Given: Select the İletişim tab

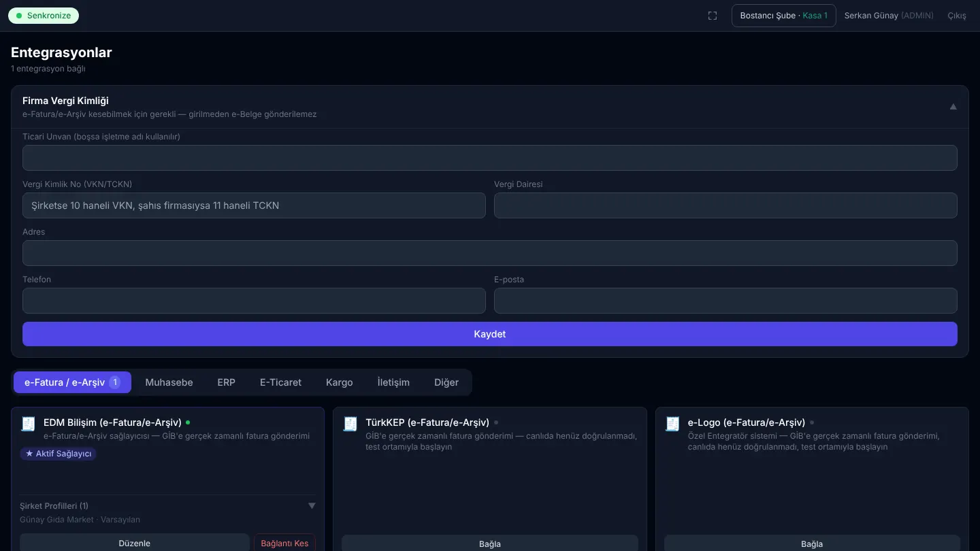Looking at the screenshot, I should (x=393, y=382).
